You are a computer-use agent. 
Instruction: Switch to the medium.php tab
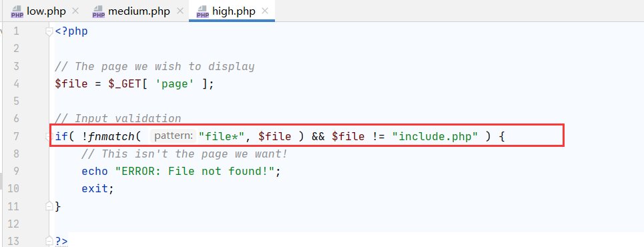point(139,11)
